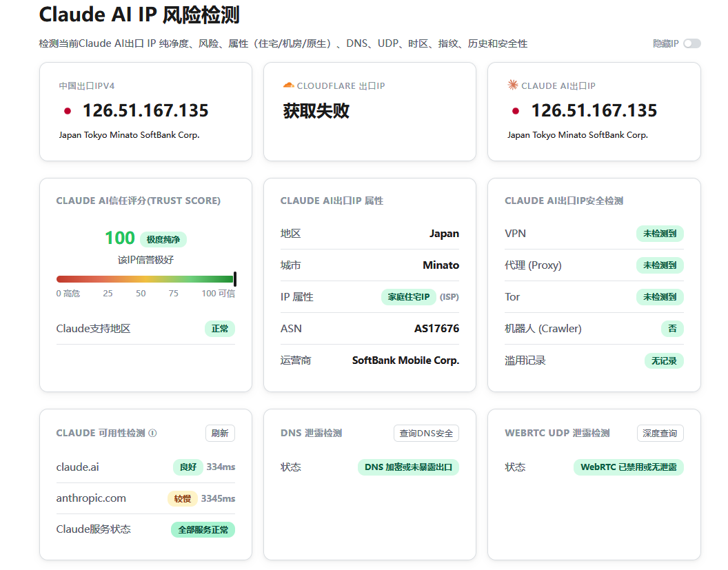
Task: Click the CLAUDE AI出口IP card's location text
Action: [578, 135]
